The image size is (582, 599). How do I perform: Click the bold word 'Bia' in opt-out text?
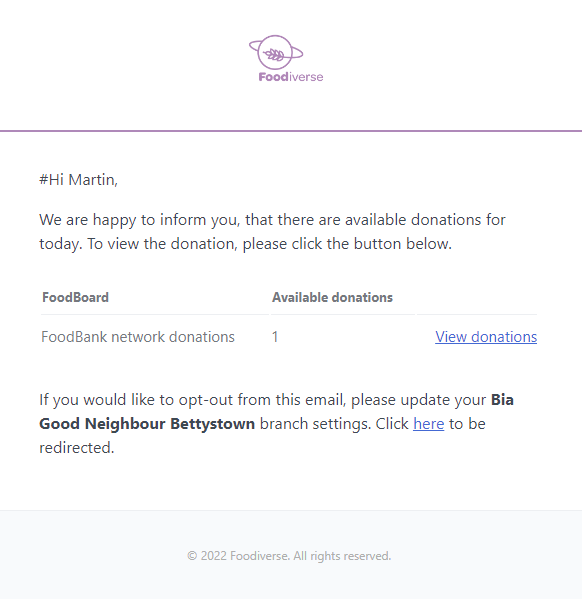click(502, 400)
